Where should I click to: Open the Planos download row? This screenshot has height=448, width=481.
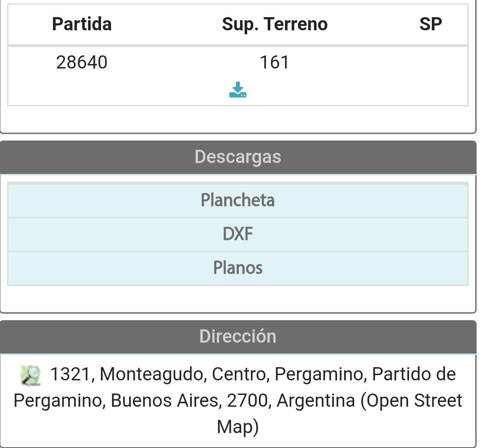point(238,268)
